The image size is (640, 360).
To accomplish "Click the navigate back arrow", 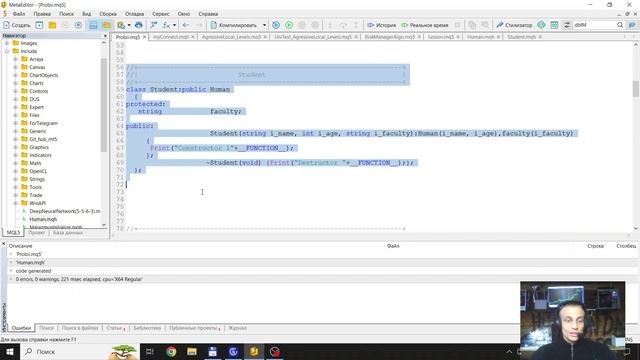I will tap(186, 25).
